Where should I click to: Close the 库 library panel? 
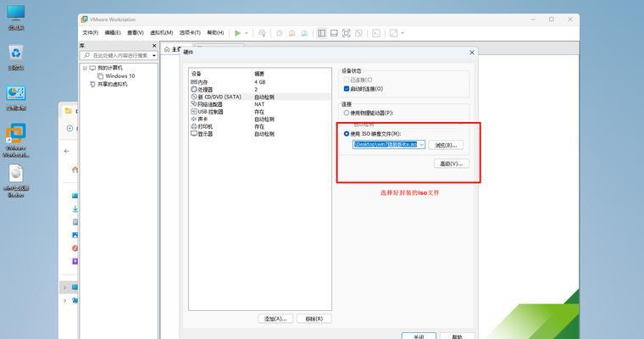pyautogui.click(x=154, y=46)
